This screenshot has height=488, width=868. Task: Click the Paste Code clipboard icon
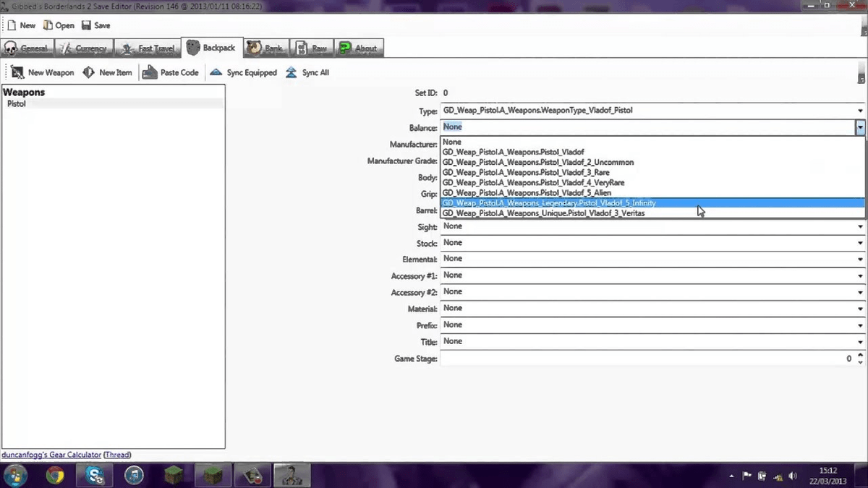click(x=150, y=72)
